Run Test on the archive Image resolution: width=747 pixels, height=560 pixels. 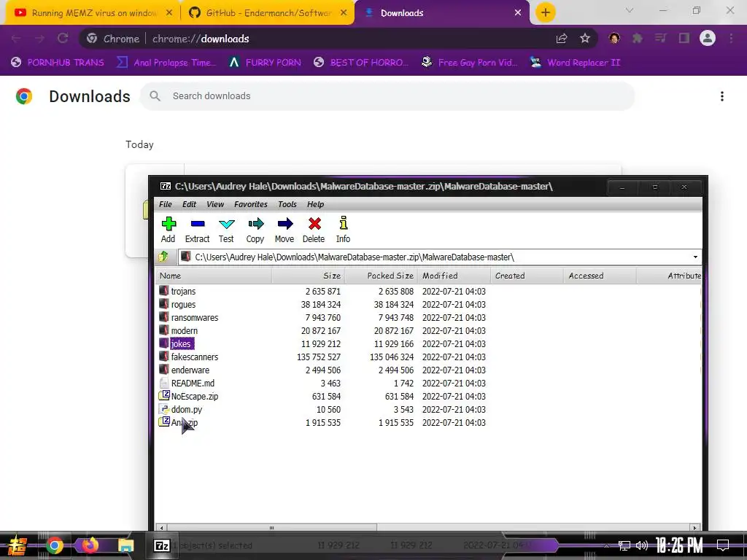226,230
